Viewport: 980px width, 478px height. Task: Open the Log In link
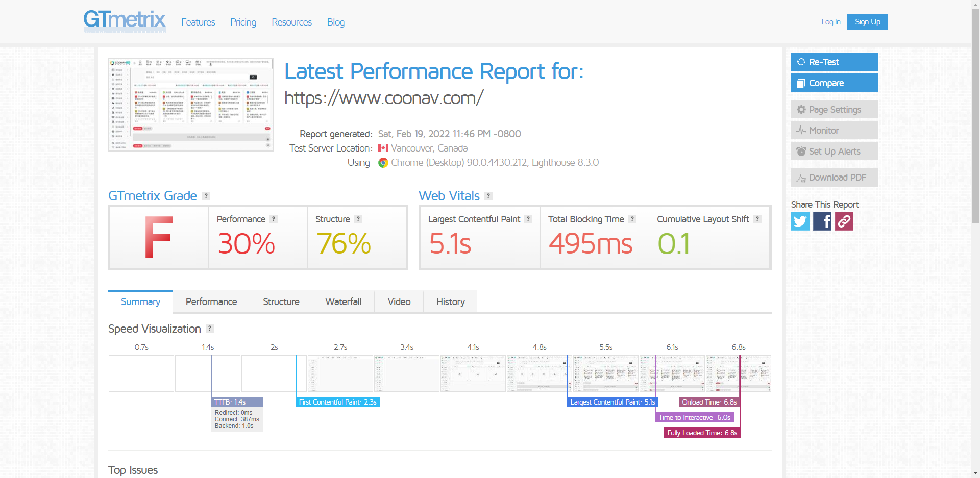point(831,22)
